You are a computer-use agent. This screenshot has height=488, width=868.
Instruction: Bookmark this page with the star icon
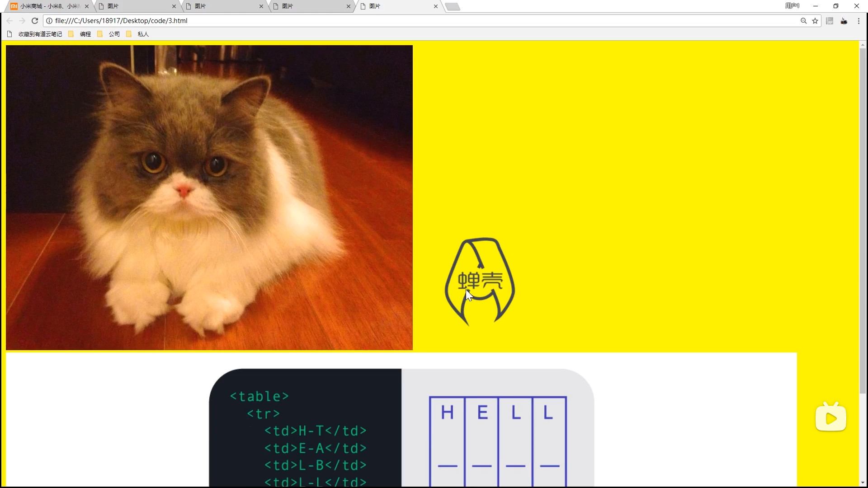click(815, 21)
